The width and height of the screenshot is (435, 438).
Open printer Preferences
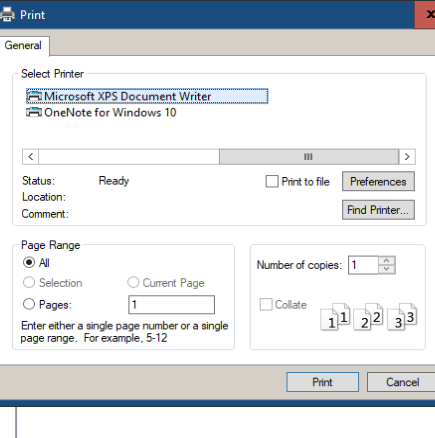(x=378, y=181)
